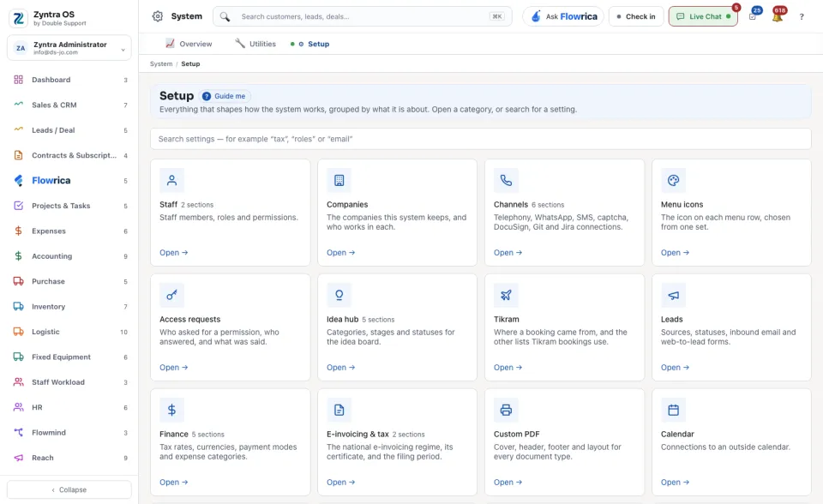Screen dimensions: 823x504
Task: Click the Channels phone icon
Action: tap(506, 181)
